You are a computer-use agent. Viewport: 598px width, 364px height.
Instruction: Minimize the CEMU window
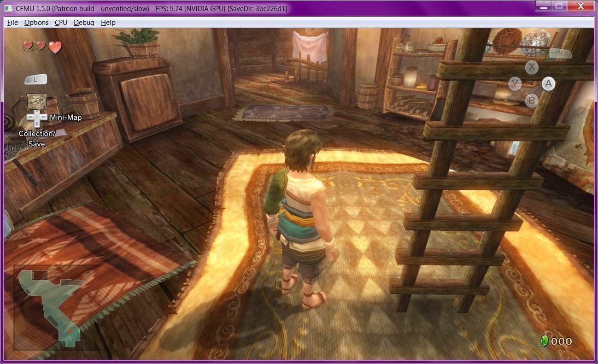(x=543, y=6)
